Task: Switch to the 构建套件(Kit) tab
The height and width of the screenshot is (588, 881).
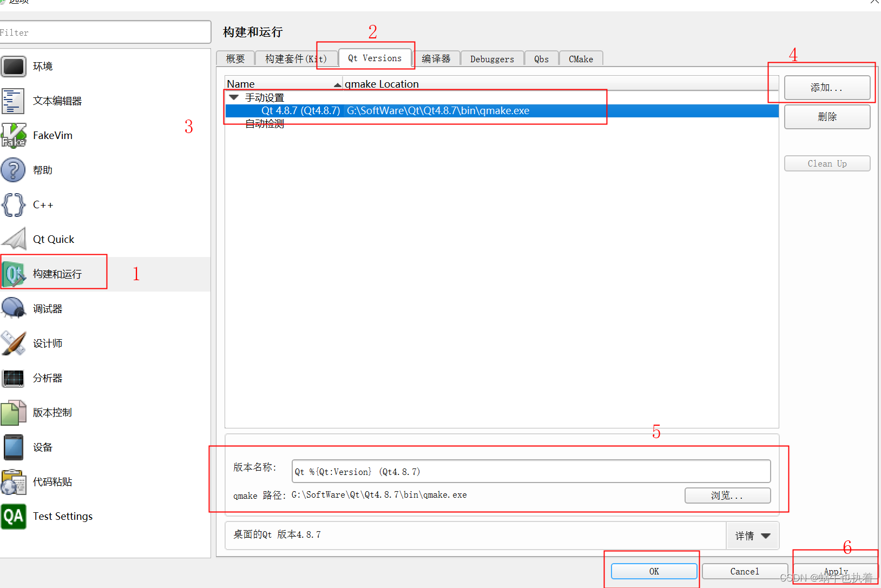Action: 296,58
